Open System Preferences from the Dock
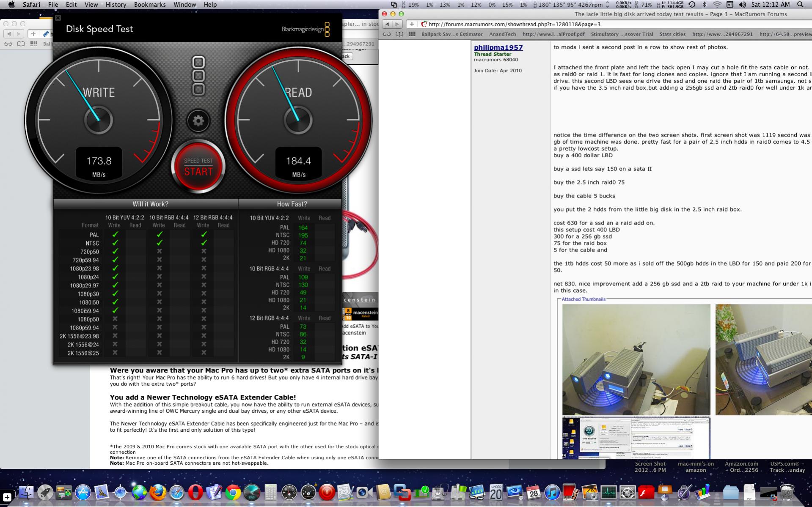 click(x=627, y=492)
